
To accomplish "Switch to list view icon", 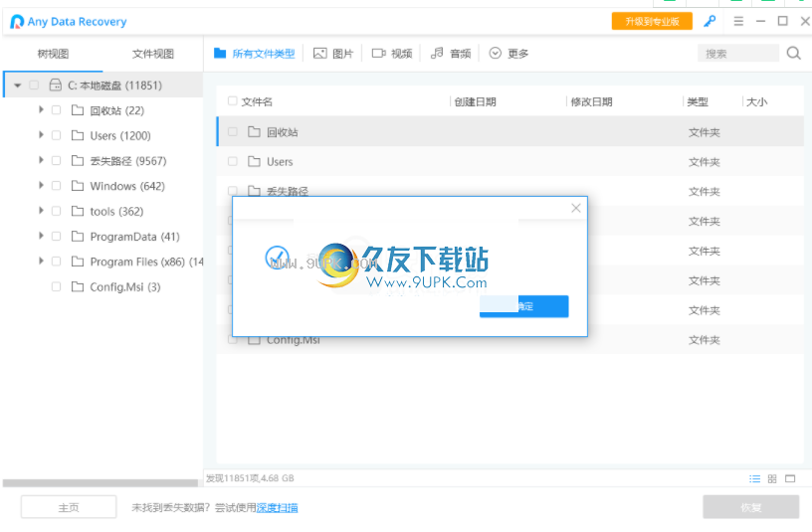I will point(754,478).
